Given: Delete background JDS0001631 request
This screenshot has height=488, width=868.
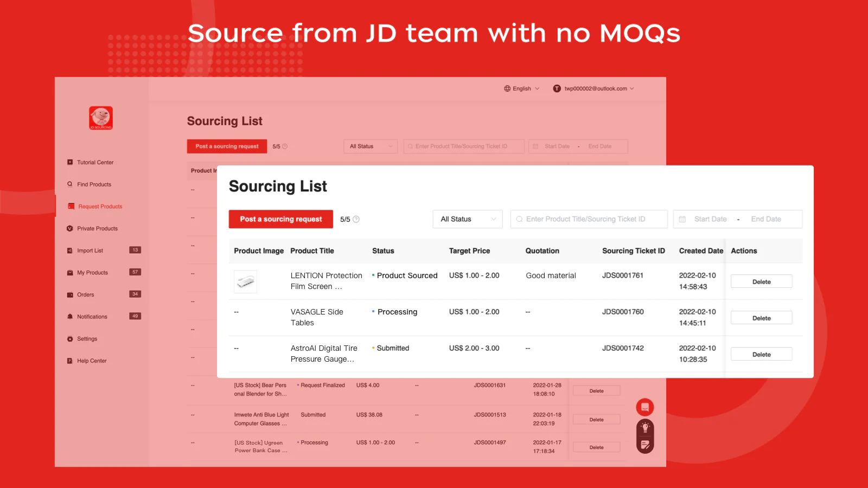Looking at the screenshot, I should click(596, 391).
